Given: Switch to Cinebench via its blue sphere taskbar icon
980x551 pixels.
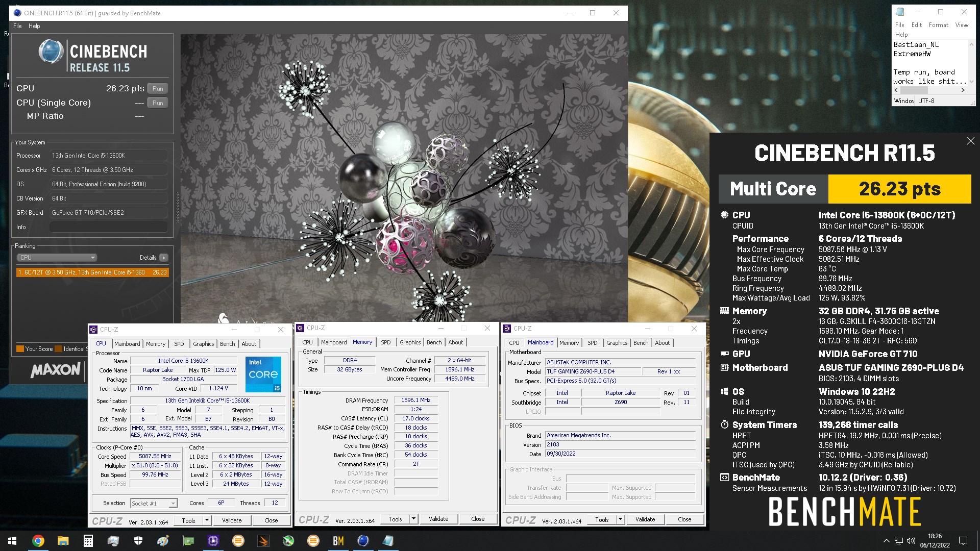Looking at the screenshot, I should pos(363,541).
